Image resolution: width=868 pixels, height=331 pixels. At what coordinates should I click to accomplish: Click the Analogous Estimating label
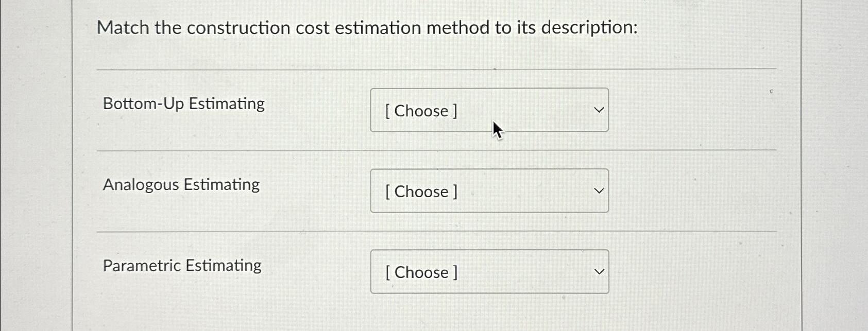pyautogui.click(x=180, y=184)
